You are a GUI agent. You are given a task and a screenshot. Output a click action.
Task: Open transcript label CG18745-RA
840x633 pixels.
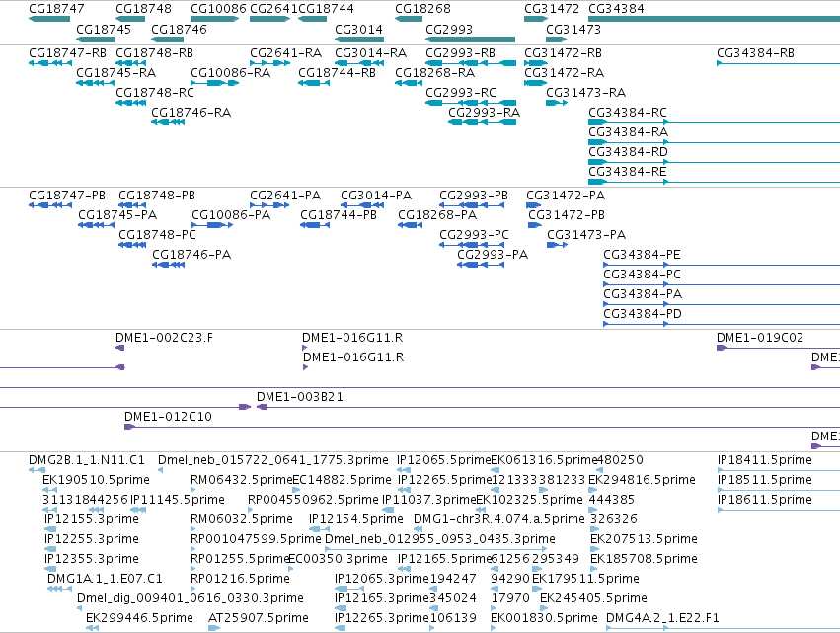point(115,73)
